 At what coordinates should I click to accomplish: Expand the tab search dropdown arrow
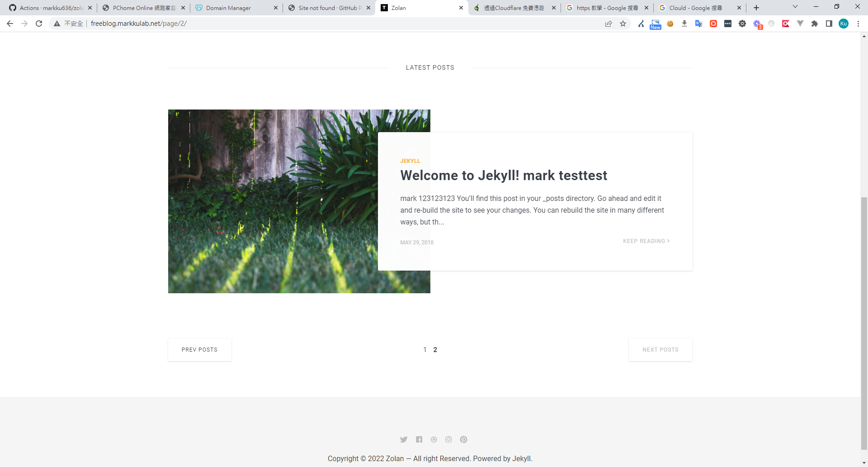tap(795, 7)
